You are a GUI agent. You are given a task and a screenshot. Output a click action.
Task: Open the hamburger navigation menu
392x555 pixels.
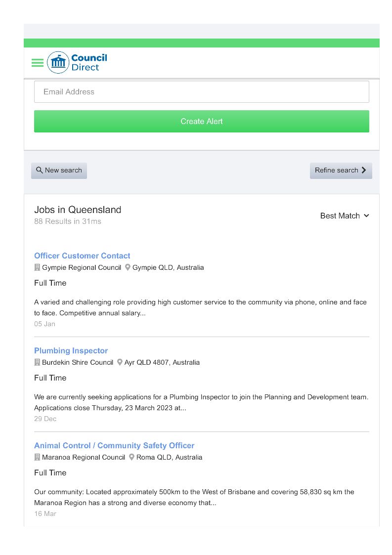click(38, 63)
